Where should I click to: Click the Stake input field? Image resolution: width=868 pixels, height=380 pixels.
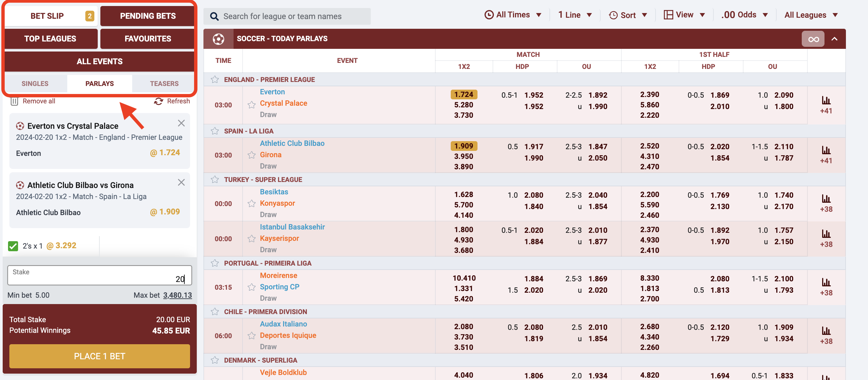click(99, 275)
